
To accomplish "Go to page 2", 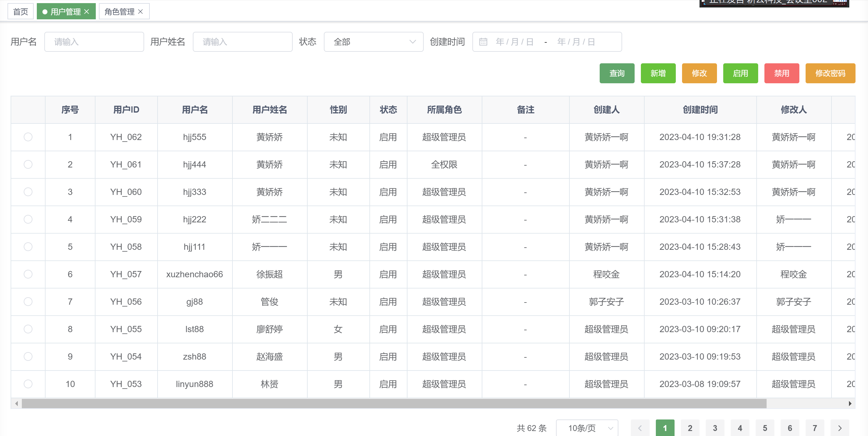I will 690,428.
